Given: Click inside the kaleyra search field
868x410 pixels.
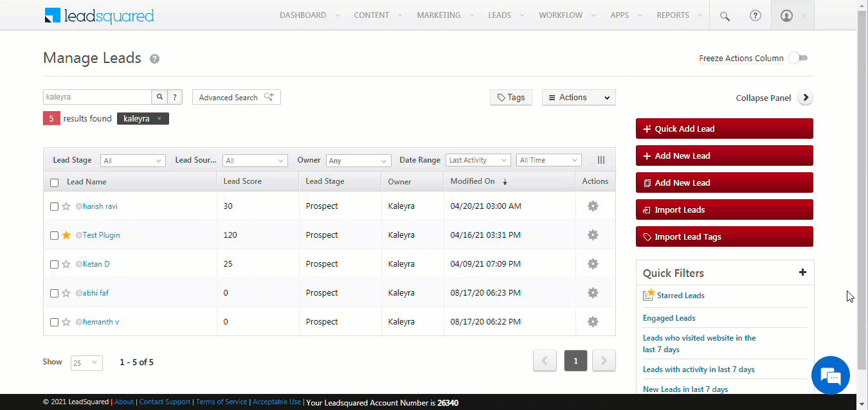Looking at the screenshot, I should coord(97,97).
